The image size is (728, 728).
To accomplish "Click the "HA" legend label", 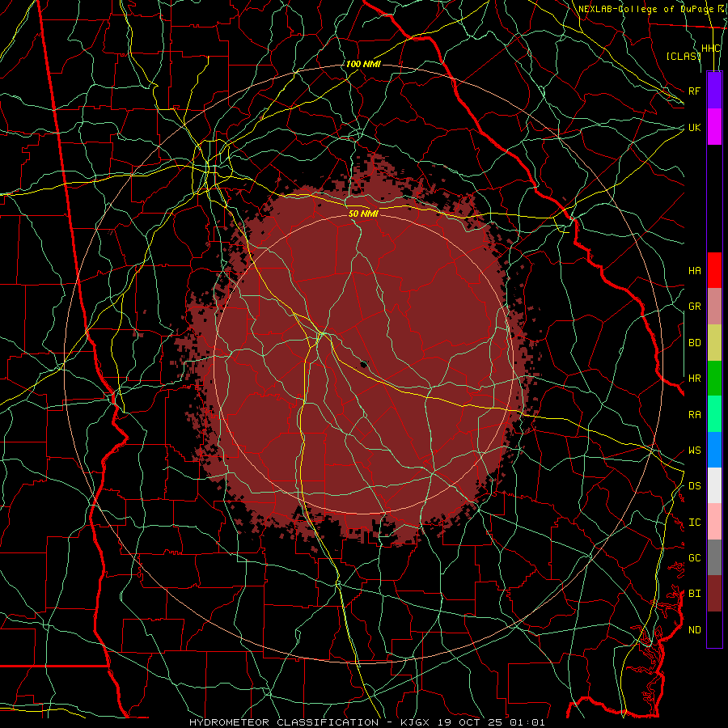I will [x=694, y=270].
